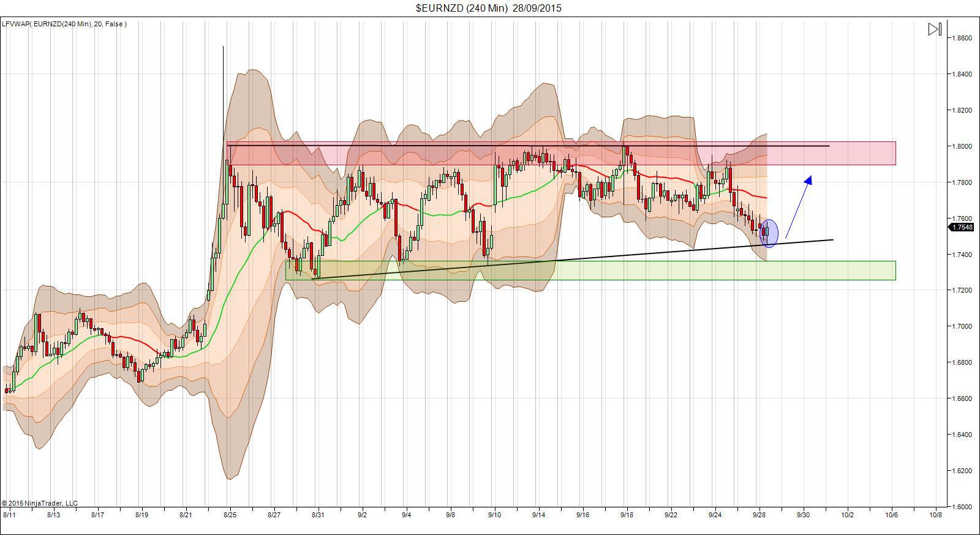Click the 8/31 date axis label

coord(318,515)
